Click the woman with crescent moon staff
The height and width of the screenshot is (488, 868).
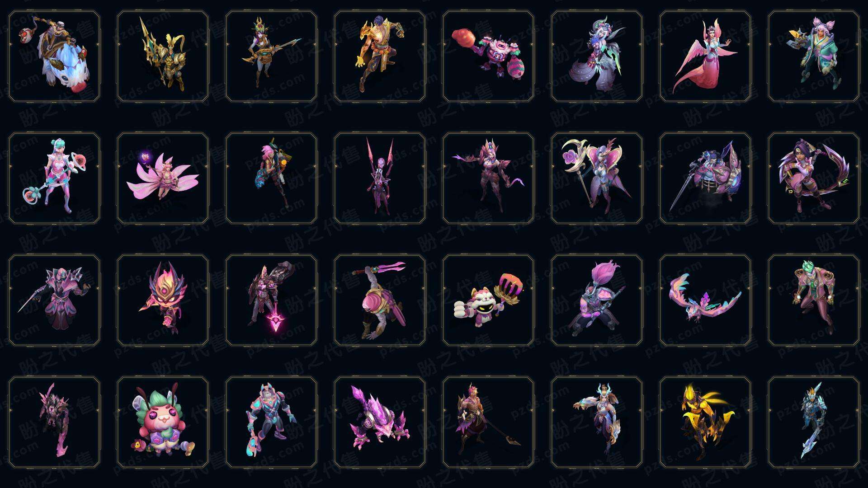pos(597,178)
